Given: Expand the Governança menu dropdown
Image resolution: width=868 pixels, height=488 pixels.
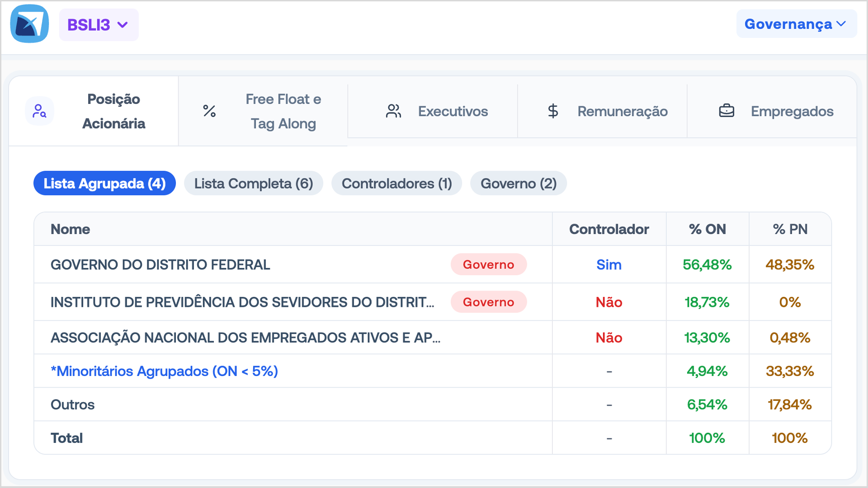Looking at the screenshot, I should [x=788, y=24].
